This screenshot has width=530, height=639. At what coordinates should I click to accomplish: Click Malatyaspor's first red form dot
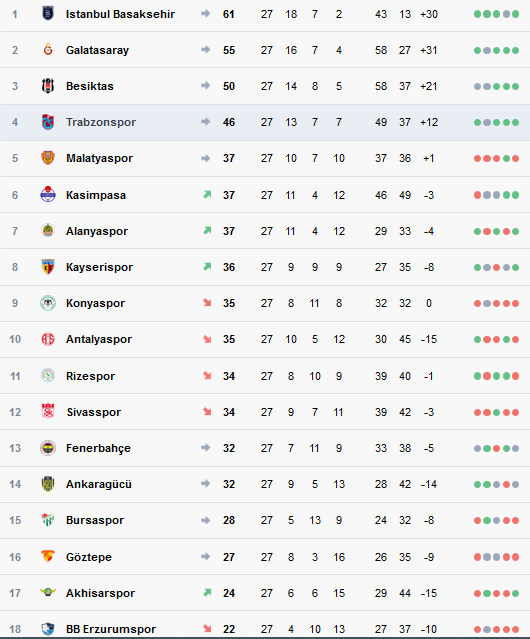(477, 159)
